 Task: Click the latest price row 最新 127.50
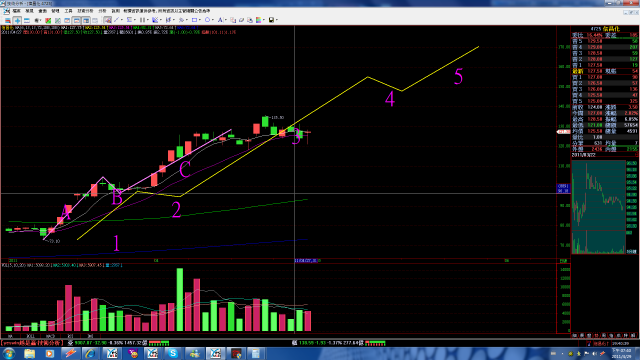tap(604, 71)
